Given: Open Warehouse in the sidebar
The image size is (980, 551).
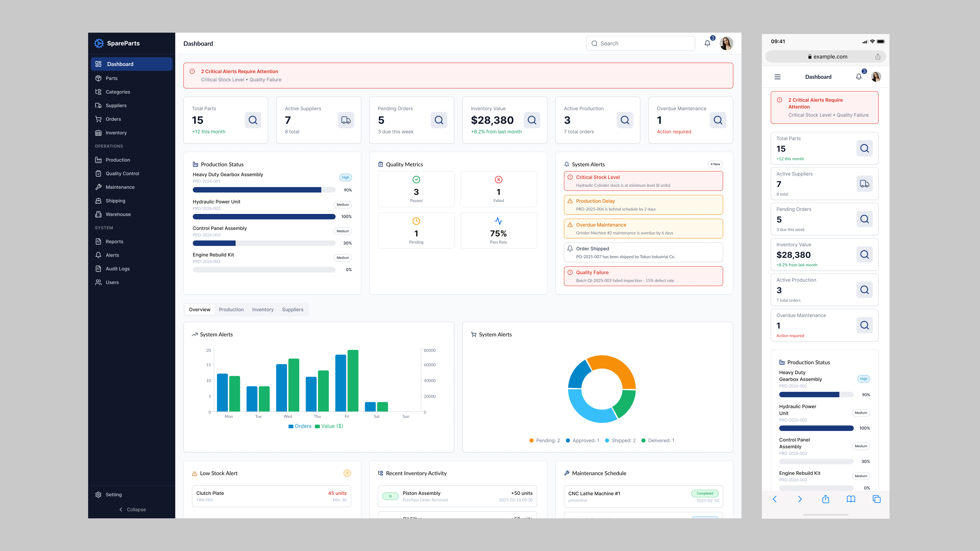Looking at the screenshot, I should click(132, 214).
